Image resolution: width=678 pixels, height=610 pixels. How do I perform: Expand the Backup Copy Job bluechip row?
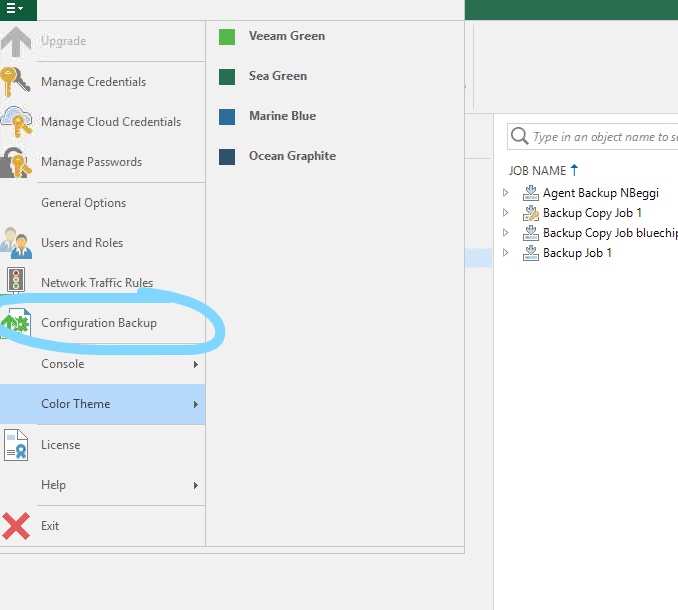point(505,233)
